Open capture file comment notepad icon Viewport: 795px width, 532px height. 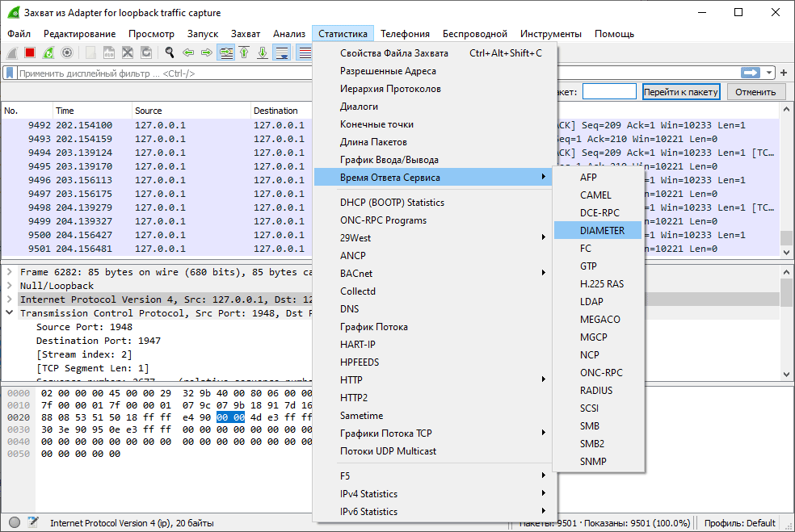pyautogui.click(x=33, y=522)
